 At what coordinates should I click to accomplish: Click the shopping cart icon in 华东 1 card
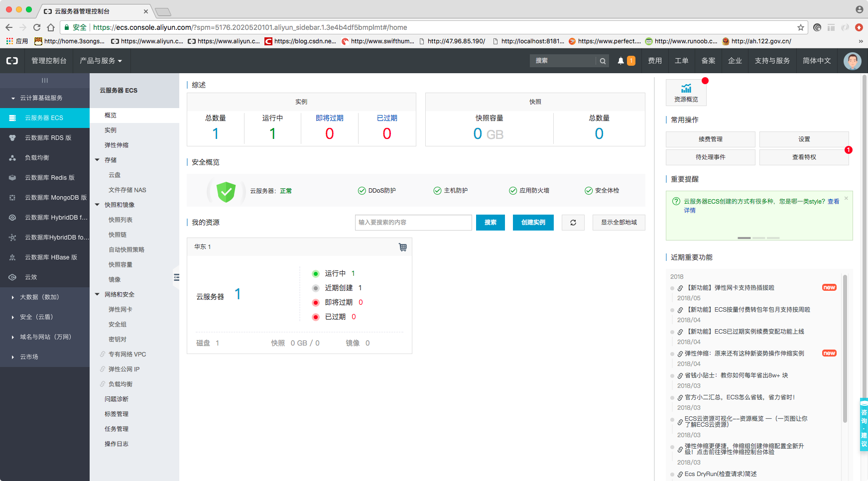pos(403,247)
